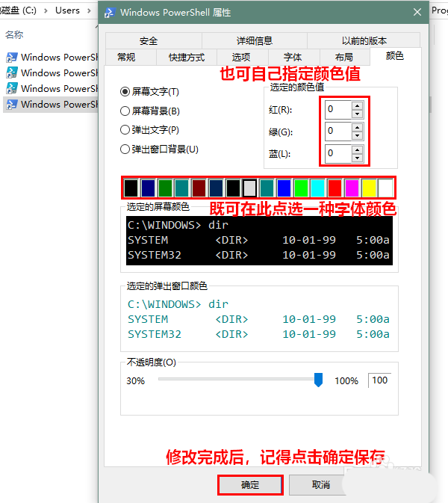This screenshot has height=503, width=448.
Task: Switch to the 字体 tab
Action: (294, 58)
